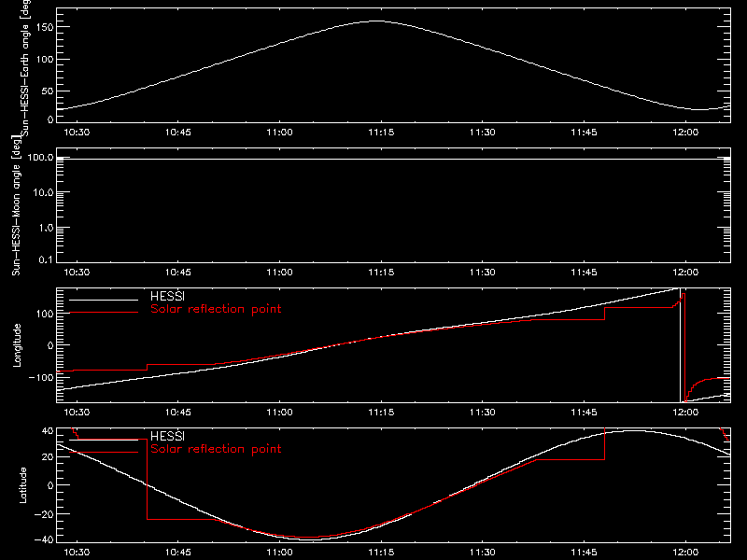Click 11:00 time label under Longitude plot
The width and height of the screenshot is (747, 560).
click(x=279, y=413)
